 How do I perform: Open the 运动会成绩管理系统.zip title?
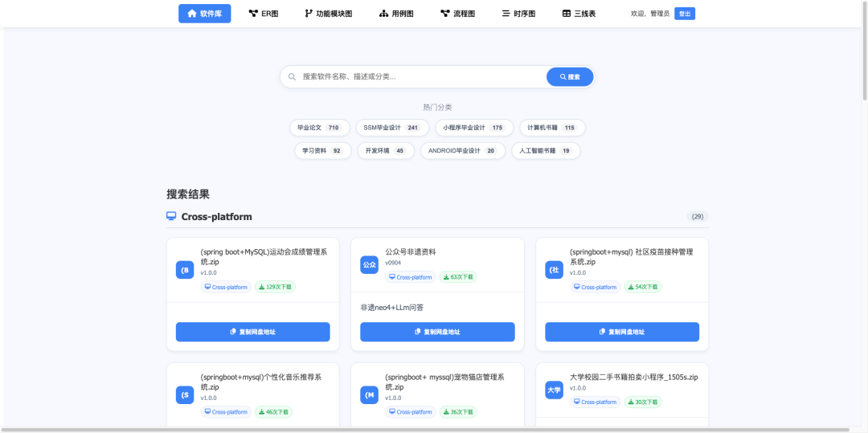click(x=264, y=256)
